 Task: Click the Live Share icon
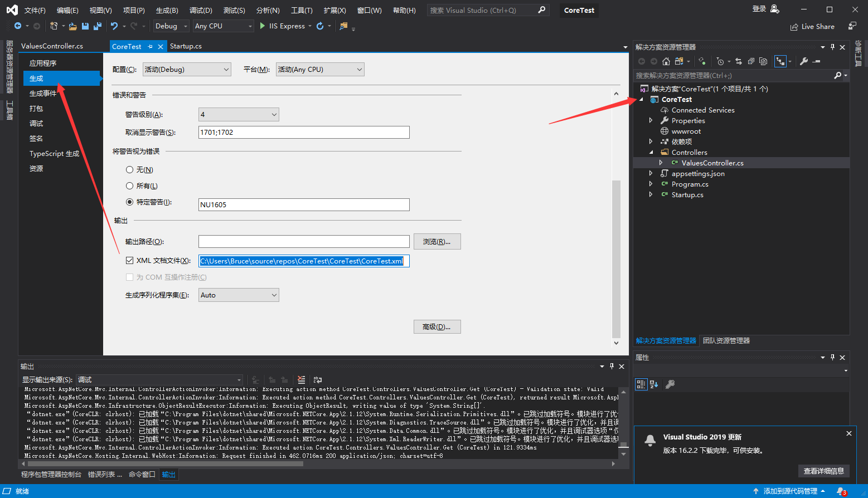click(794, 27)
